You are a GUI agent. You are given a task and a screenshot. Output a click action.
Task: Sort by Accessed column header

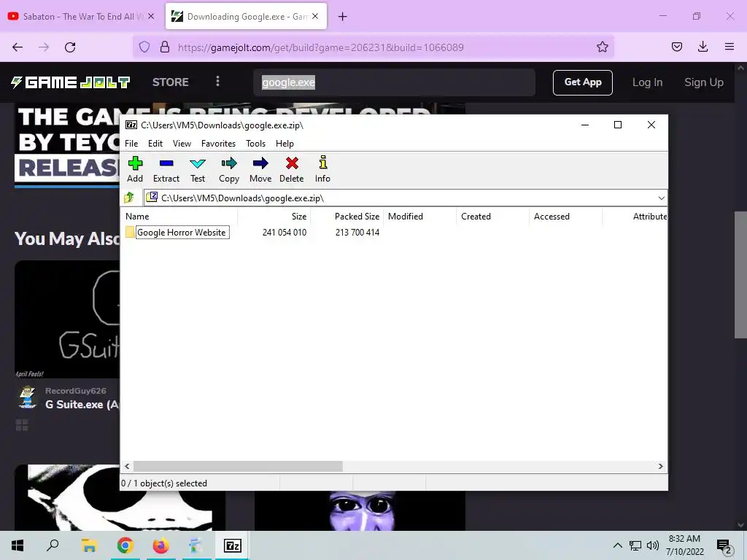click(566, 216)
